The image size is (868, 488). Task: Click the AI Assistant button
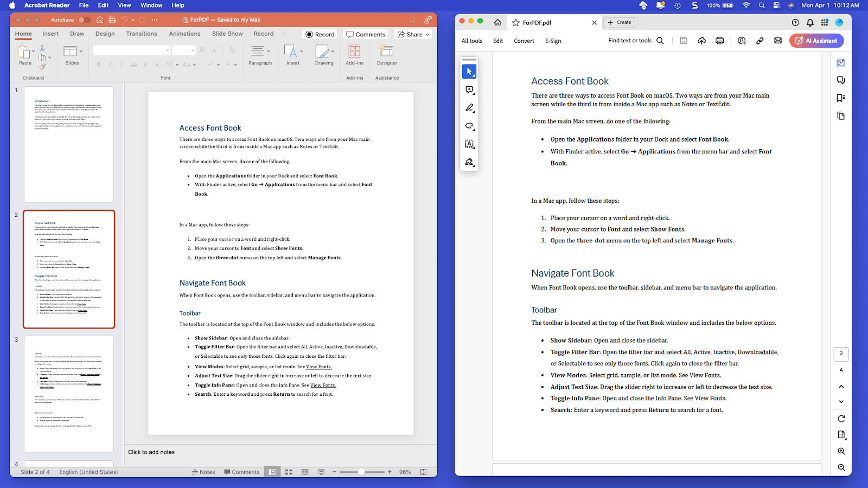816,41
